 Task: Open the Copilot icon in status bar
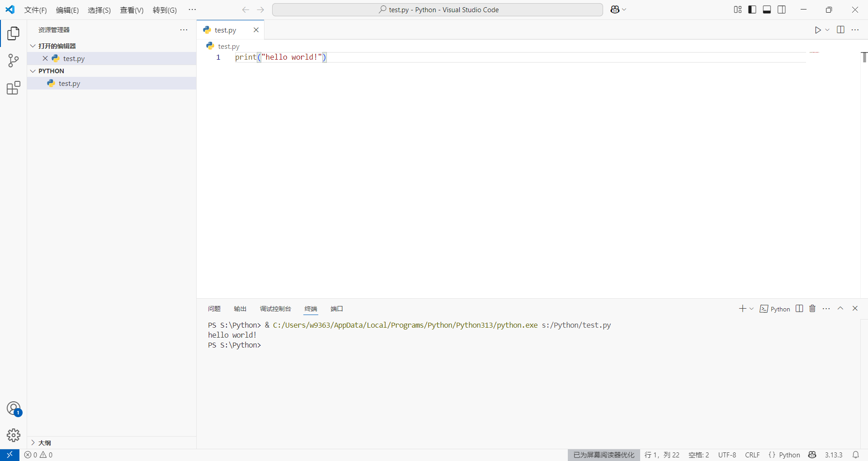[812, 455]
